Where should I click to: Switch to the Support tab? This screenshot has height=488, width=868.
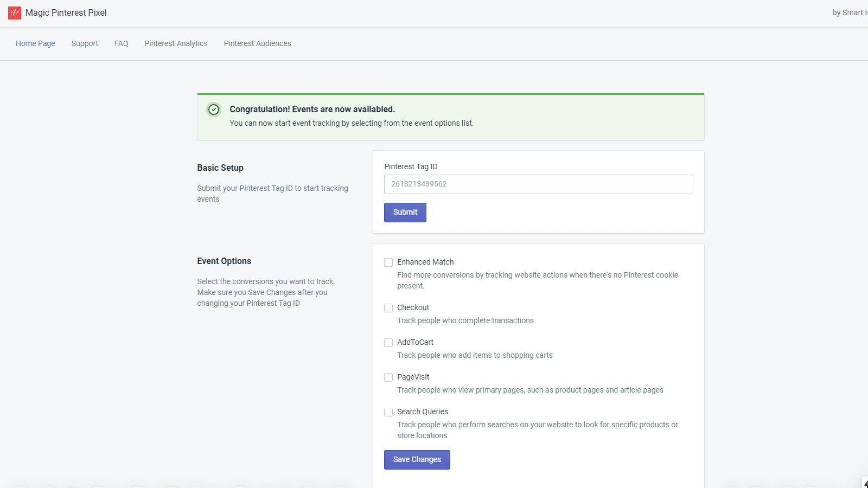[85, 43]
